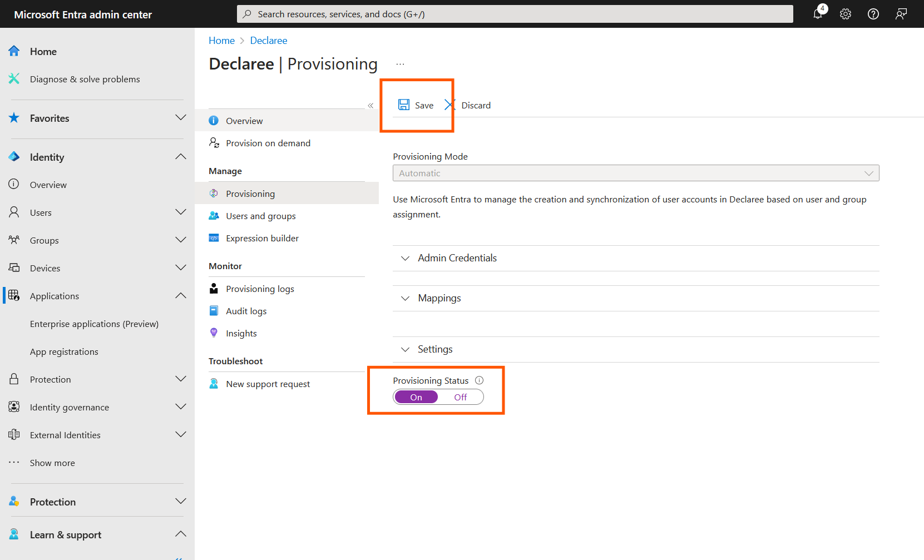This screenshot has width=924, height=560.
Task: Open Provision on demand menu item
Action: pyautogui.click(x=268, y=143)
